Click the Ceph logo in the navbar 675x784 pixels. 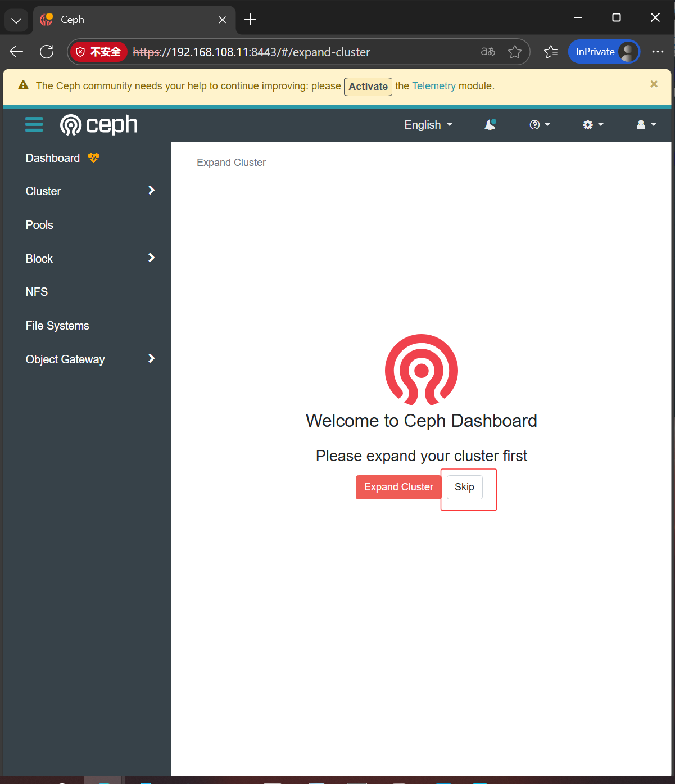coord(99,124)
